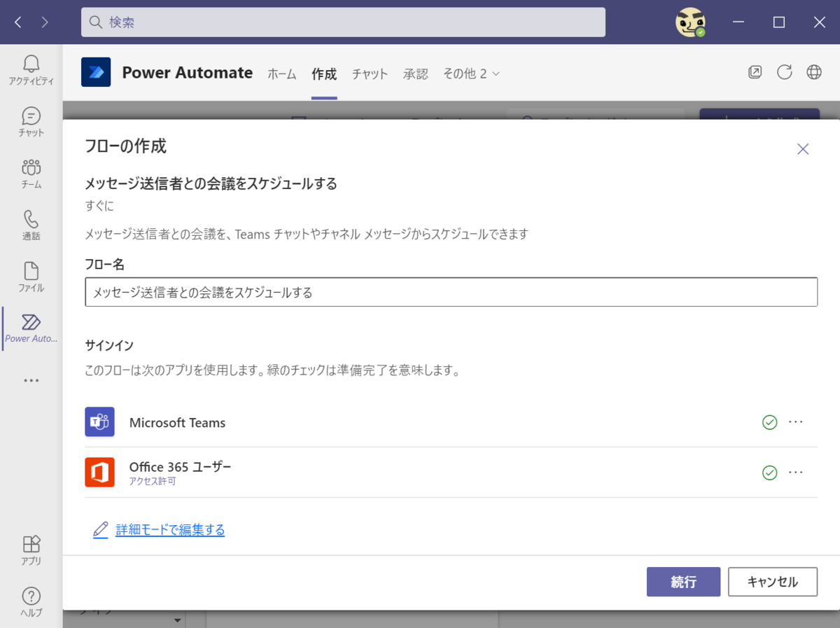Open チーム in the left sidebar
This screenshot has width=840, height=628.
31,174
